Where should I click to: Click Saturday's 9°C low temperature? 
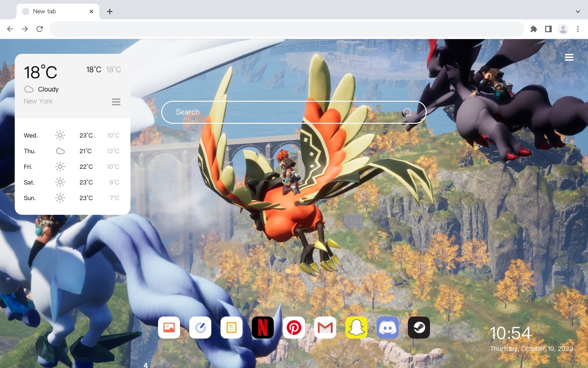pos(114,182)
